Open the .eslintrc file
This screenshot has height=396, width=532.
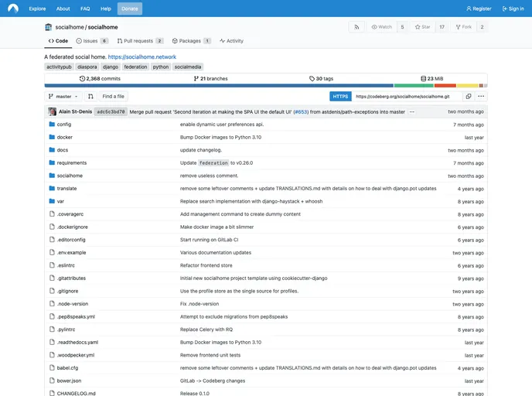tap(66, 265)
